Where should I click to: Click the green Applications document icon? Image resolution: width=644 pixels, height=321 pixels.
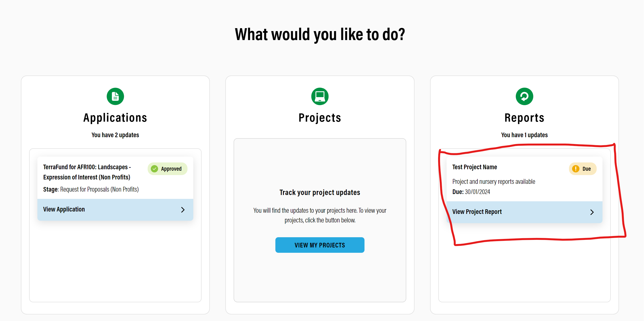(x=115, y=96)
